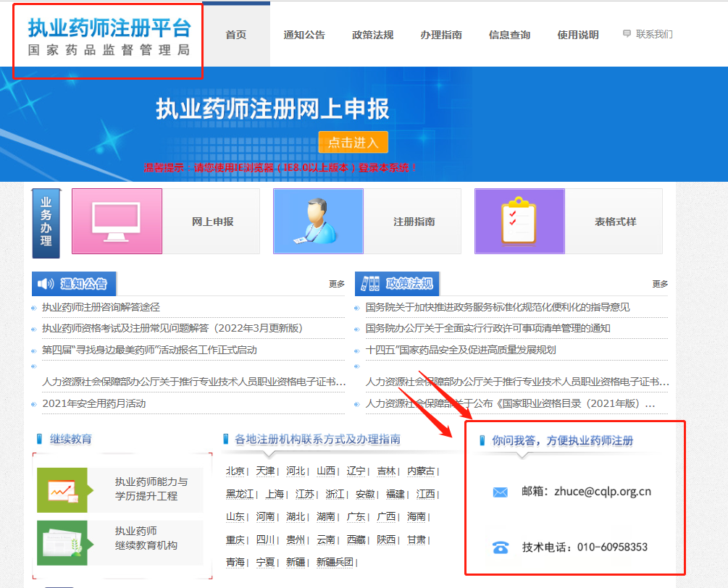The image size is (728, 588).
Task: Choose 广东 in the regional agencies list
Action: pos(356,516)
